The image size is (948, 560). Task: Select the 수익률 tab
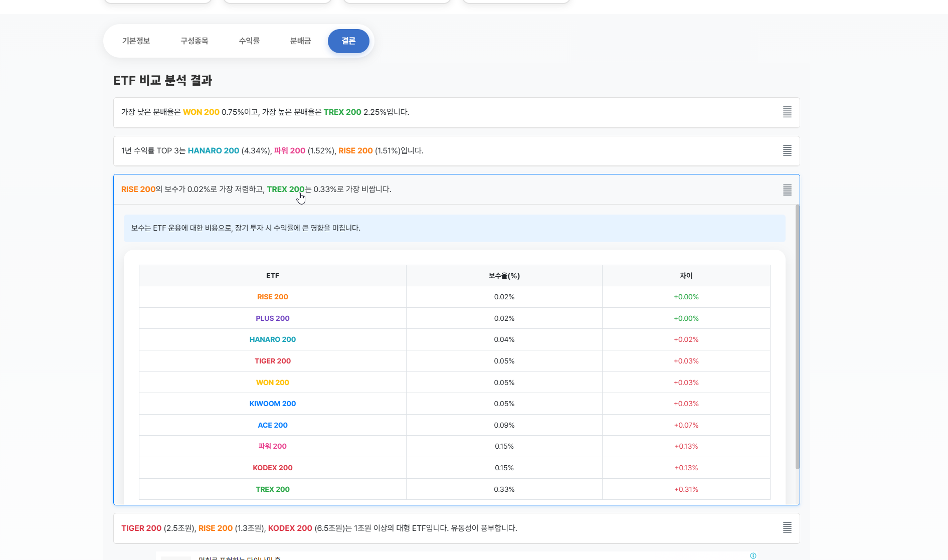[249, 41]
